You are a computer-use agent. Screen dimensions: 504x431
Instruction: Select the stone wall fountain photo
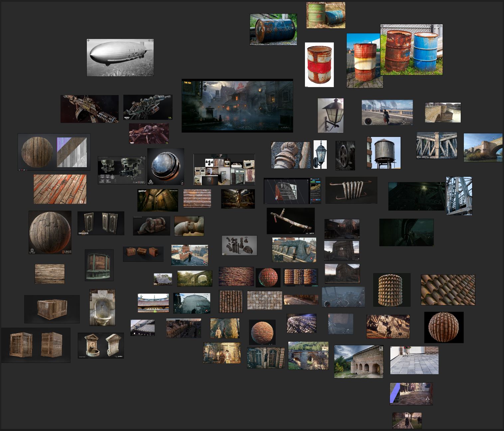(102, 307)
